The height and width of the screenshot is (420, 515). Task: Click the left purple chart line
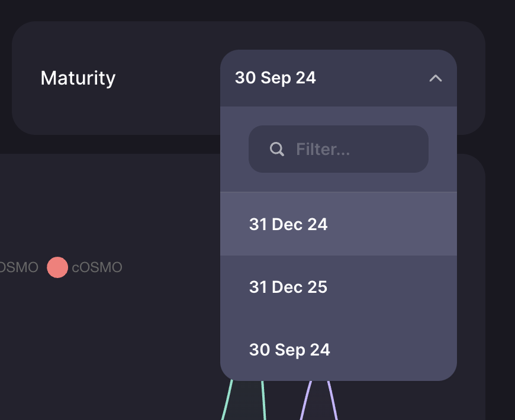pos(305,400)
